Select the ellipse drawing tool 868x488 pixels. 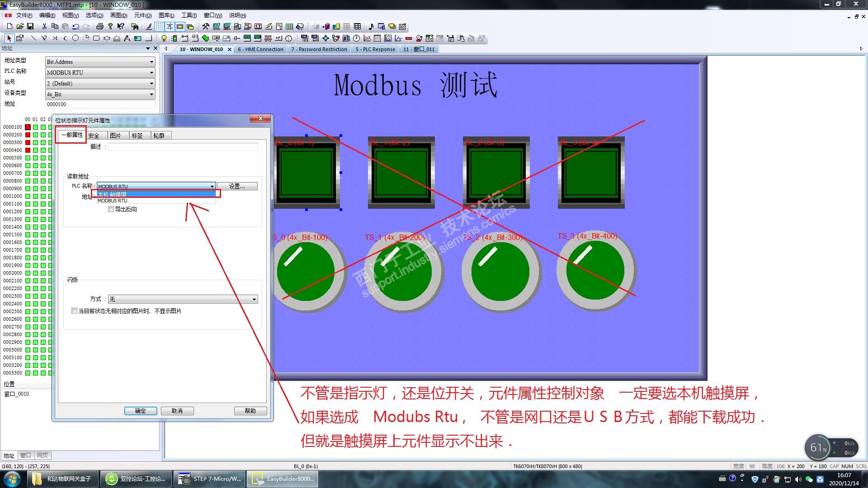(x=75, y=38)
